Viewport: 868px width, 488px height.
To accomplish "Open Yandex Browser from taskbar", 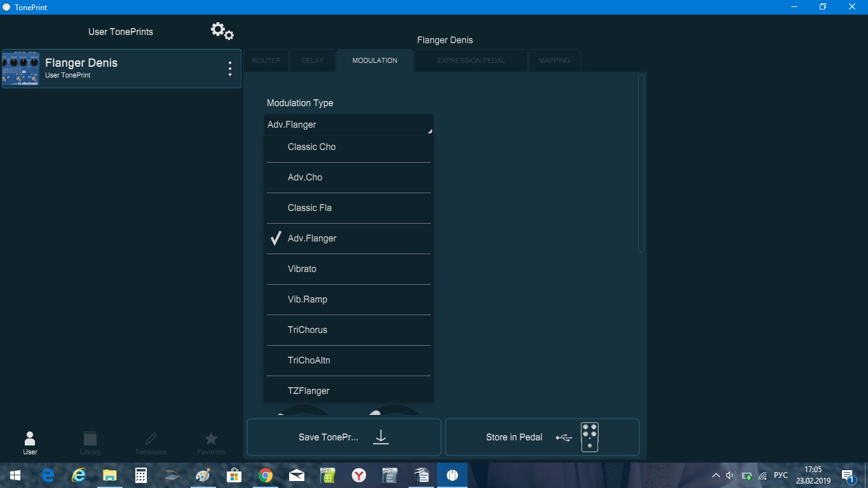I will point(359,475).
